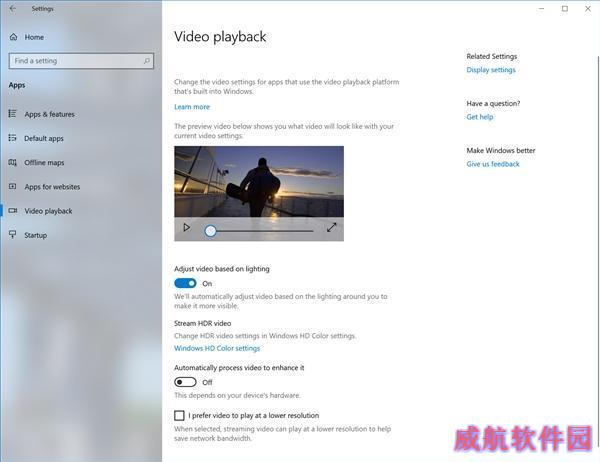Click the Related Settings heading
Image resolution: width=600 pixels, height=462 pixels.
[x=492, y=56]
